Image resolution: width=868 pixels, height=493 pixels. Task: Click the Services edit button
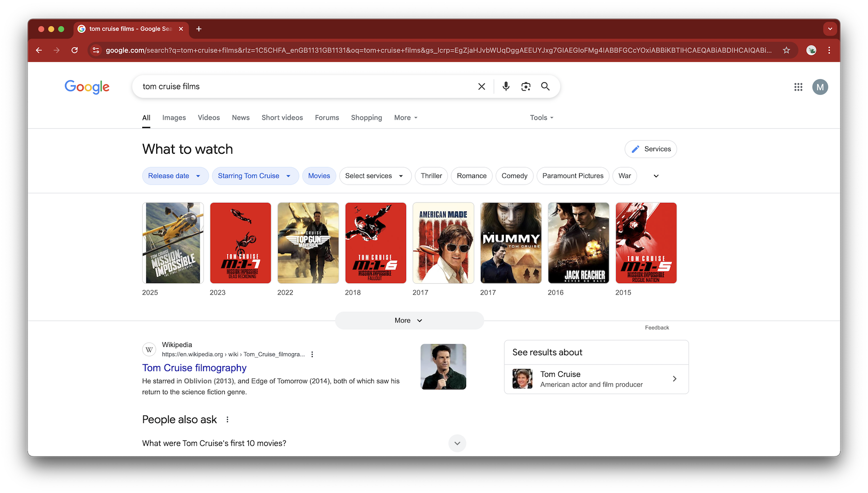tap(651, 149)
